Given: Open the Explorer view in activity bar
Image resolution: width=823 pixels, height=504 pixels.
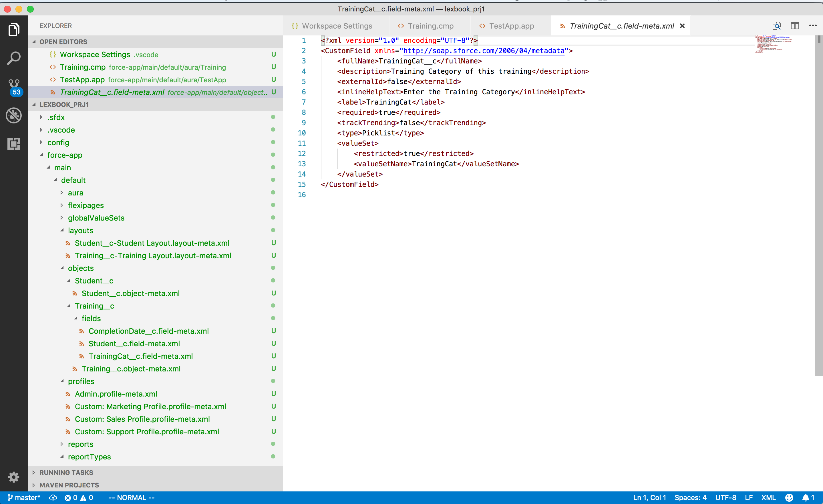Looking at the screenshot, I should 14,29.
